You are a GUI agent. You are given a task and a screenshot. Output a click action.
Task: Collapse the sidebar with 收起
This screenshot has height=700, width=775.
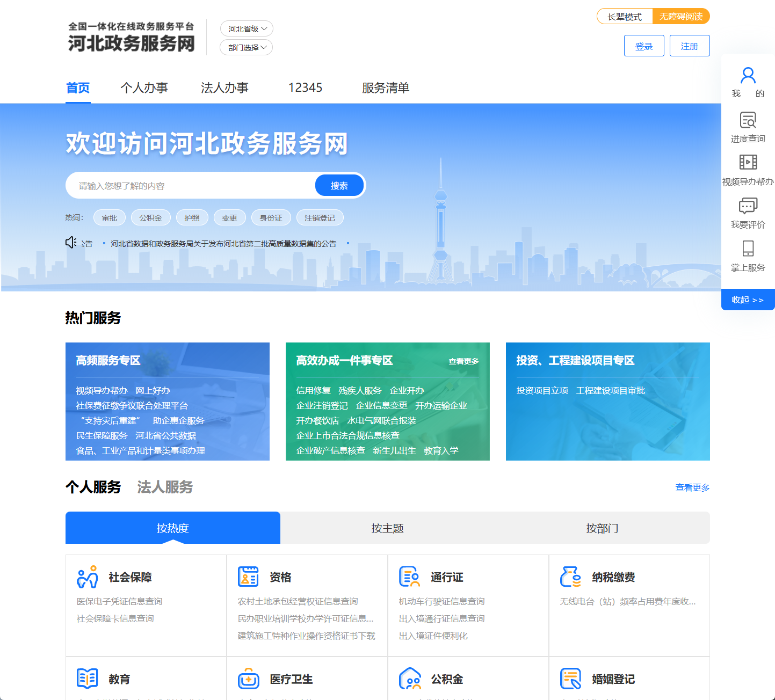[x=748, y=300]
